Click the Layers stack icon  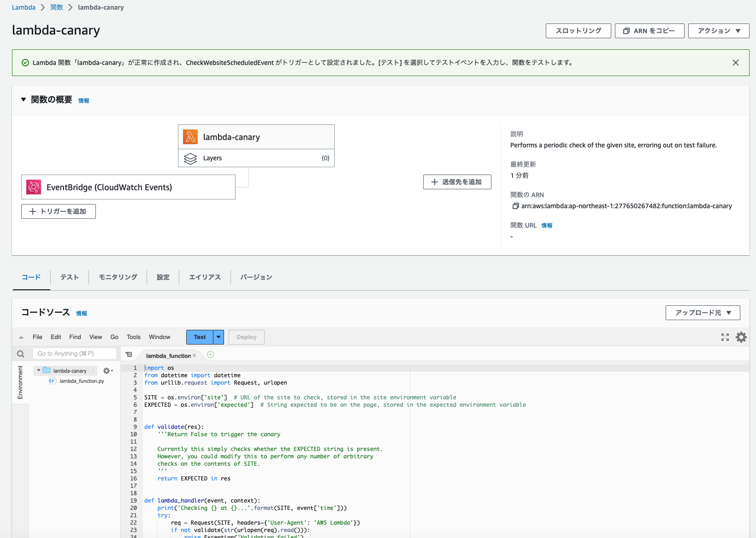[190, 158]
